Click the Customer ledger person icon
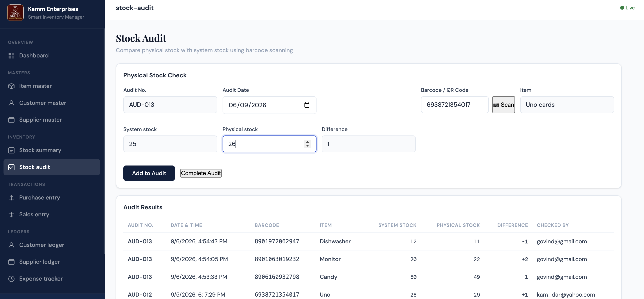644x299 pixels. coord(11,245)
